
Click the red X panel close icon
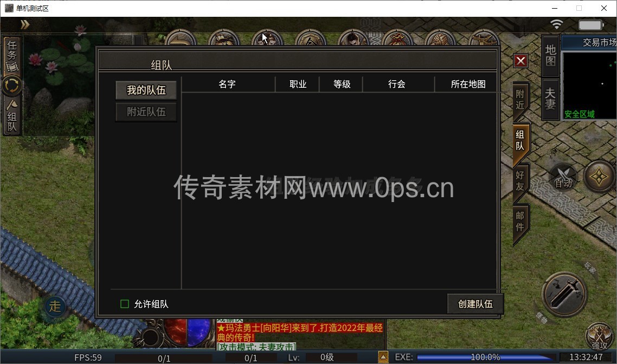point(520,61)
